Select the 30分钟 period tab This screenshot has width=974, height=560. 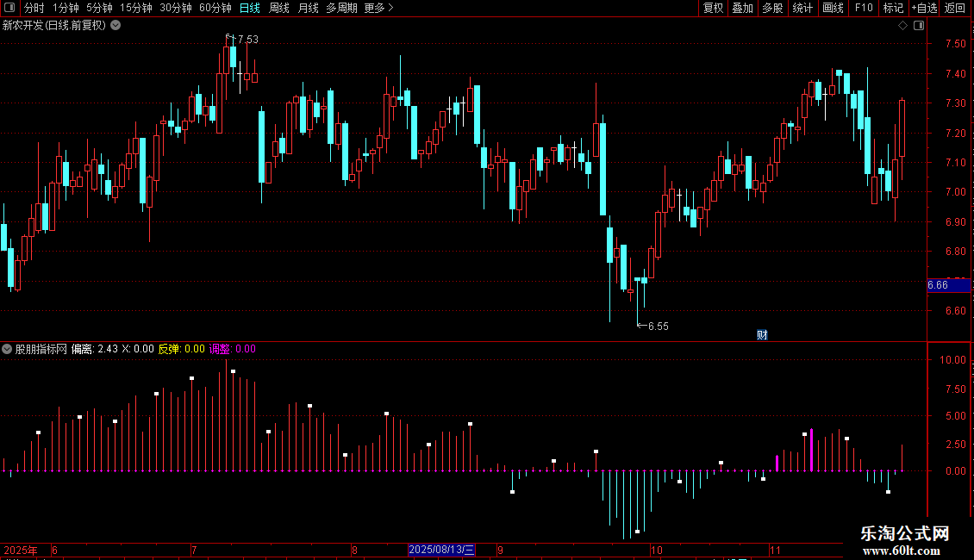click(176, 8)
